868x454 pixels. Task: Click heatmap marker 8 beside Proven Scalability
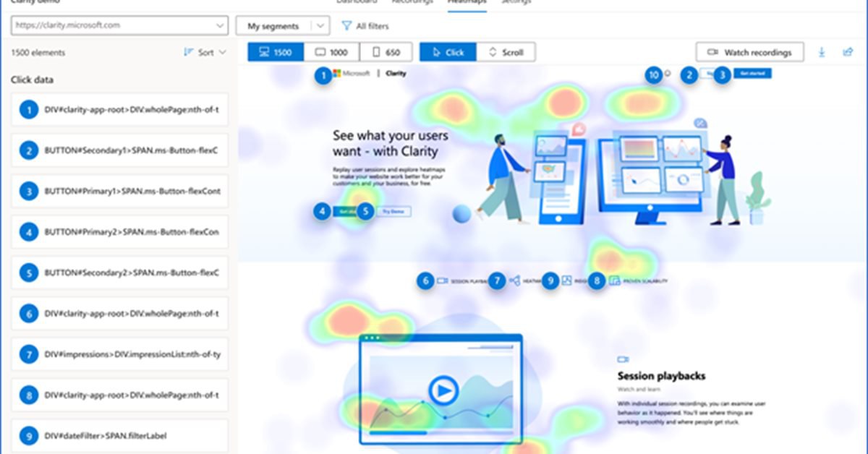click(x=596, y=280)
